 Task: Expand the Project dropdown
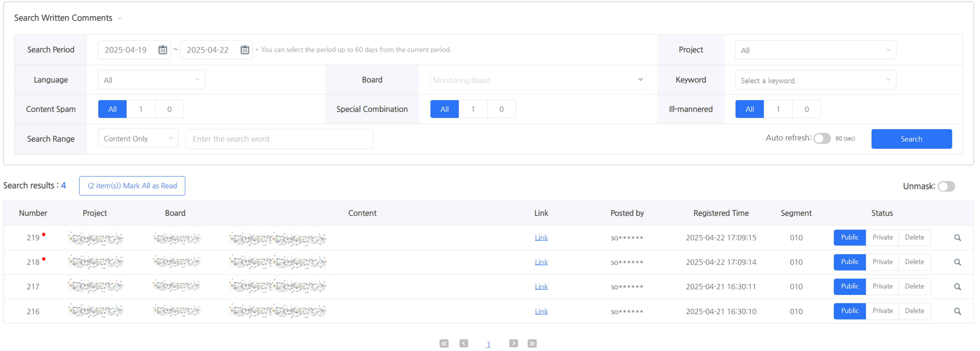point(815,50)
